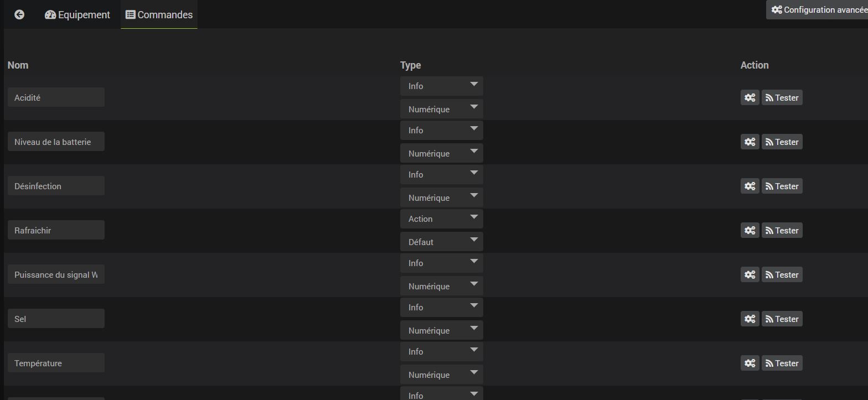Open gear settings for Niveau de la batterie
Viewport: 868px width, 400px height.
pyautogui.click(x=750, y=142)
